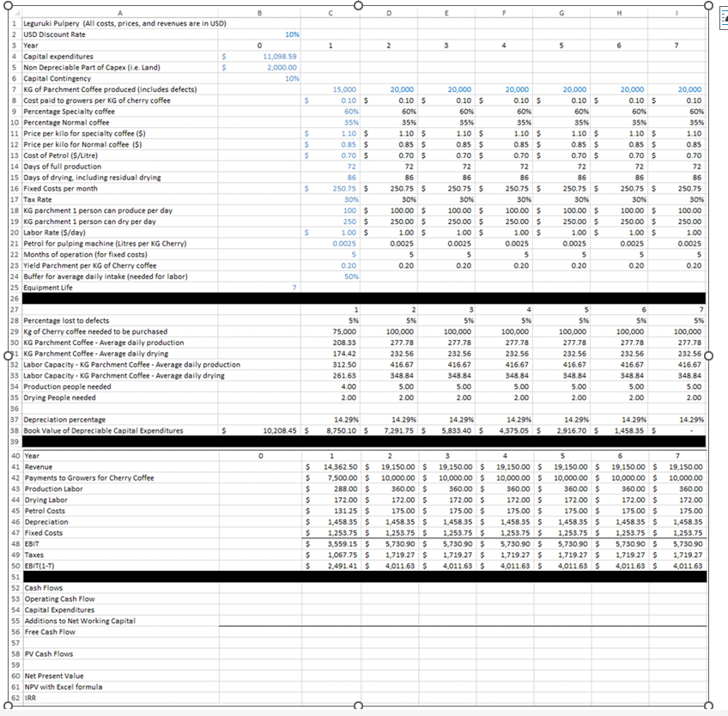Screen dimensions: 728x716
Task: Click the 312.50 labor capacity value
Action: pyautogui.click(x=344, y=365)
